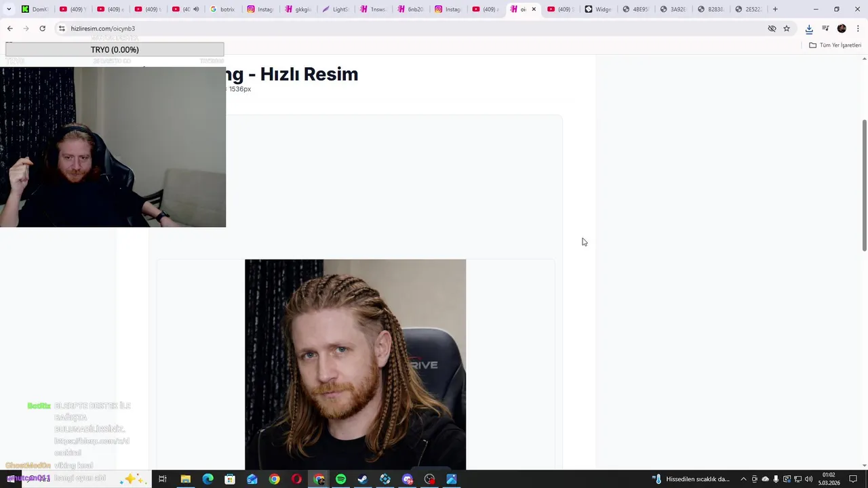Image resolution: width=868 pixels, height=488 pixels.
Task: Open the Chrome three-dot menu
Action: 858,28
